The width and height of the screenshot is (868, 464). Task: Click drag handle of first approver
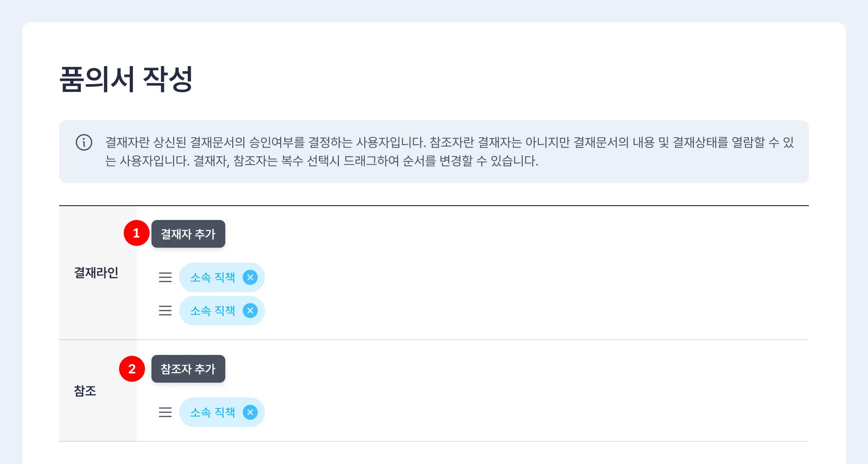pyautogui.click(x=165, y=277)
